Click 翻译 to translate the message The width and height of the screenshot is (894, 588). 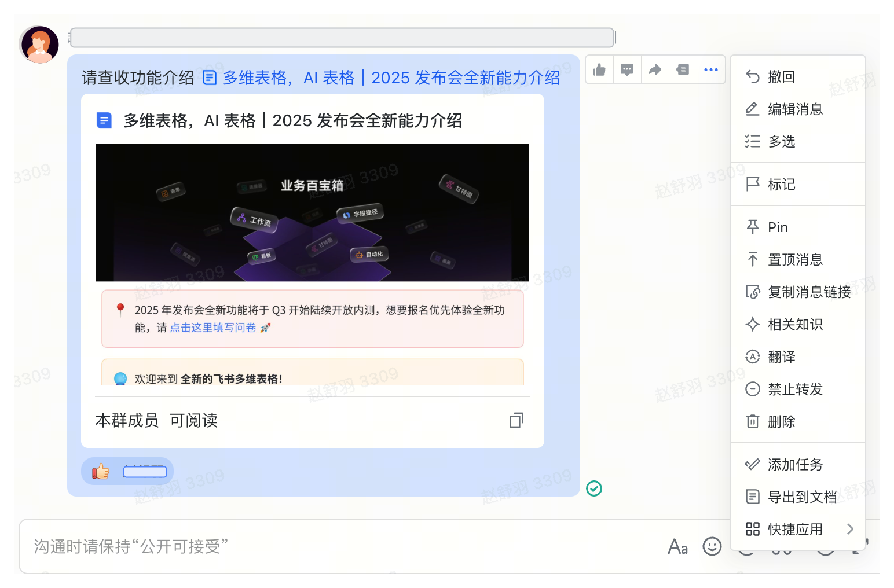click(x=781, y=357)
